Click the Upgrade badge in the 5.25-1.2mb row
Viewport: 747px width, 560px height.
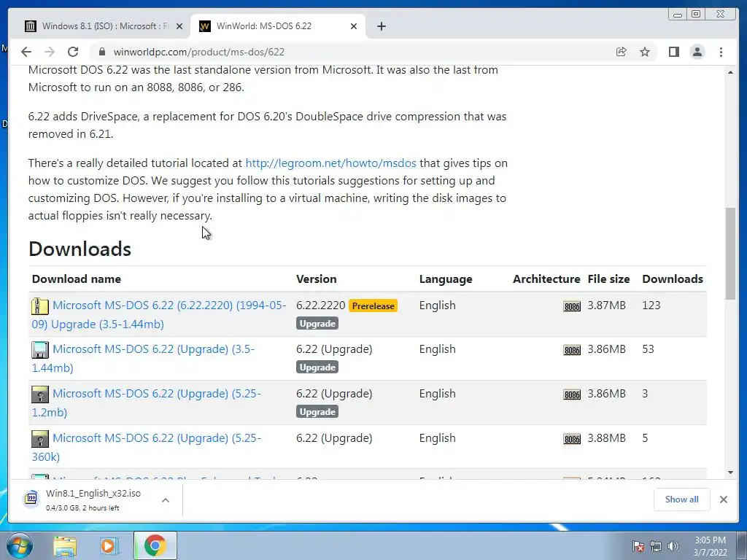[317, 411]
